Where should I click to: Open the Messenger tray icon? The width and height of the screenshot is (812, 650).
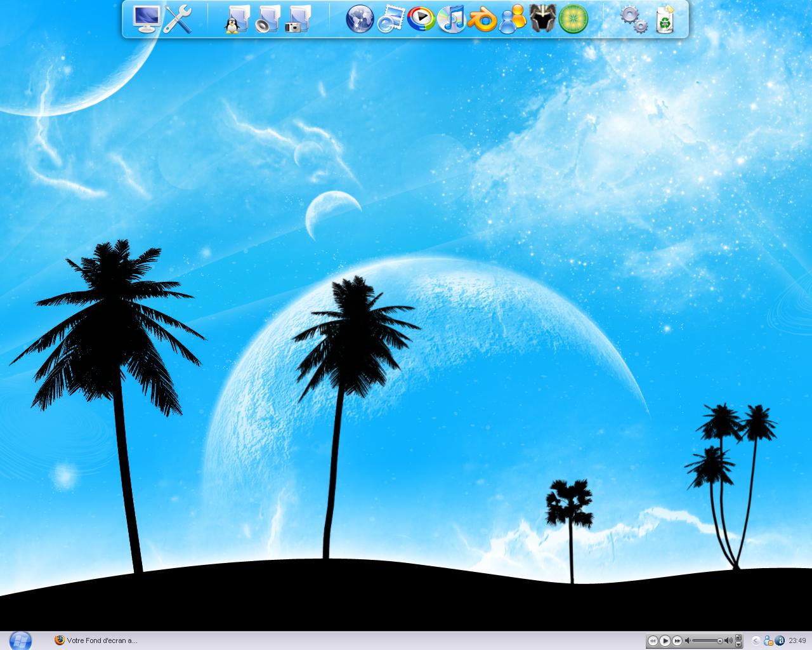(x=768, y=640)
